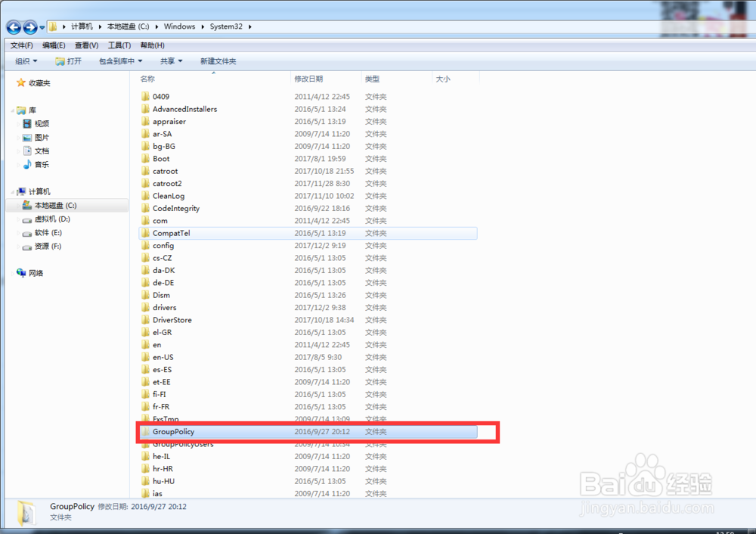Open the 共享 dropdown
Image resolution: width=756 pixels, height=534 pixels.
tap(171, 61)
